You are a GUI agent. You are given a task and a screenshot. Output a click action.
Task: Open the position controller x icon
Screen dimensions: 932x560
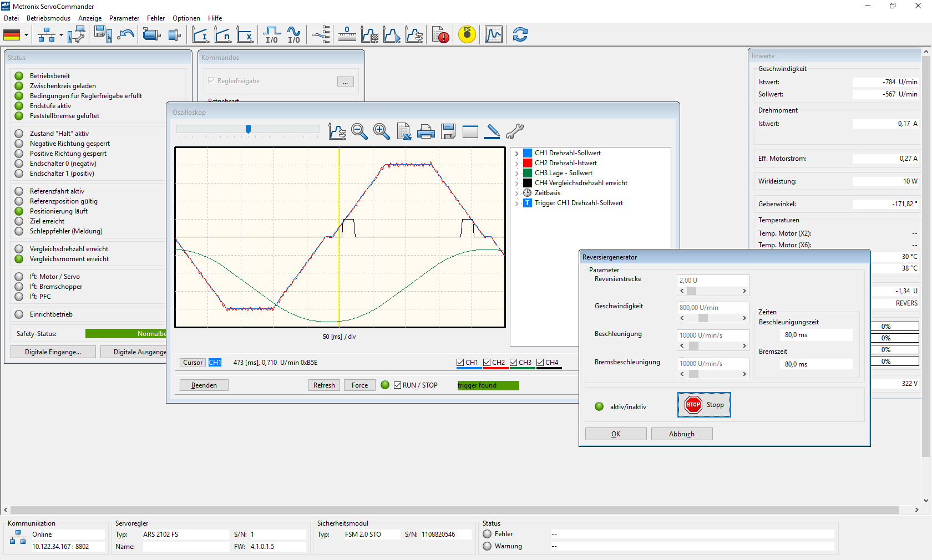pos(245,35)
